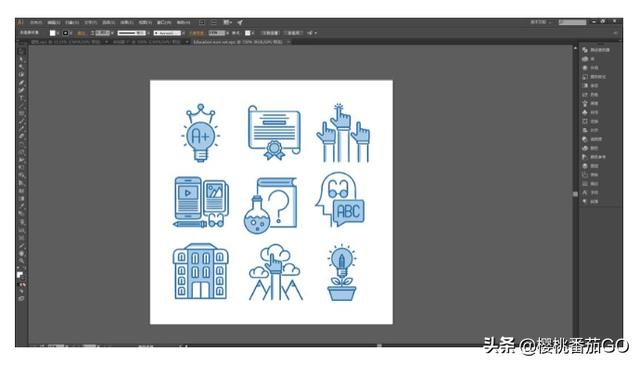Click the ABC speech bubble head artwork
The image size is (640, 365).
[x=340, y=199]
